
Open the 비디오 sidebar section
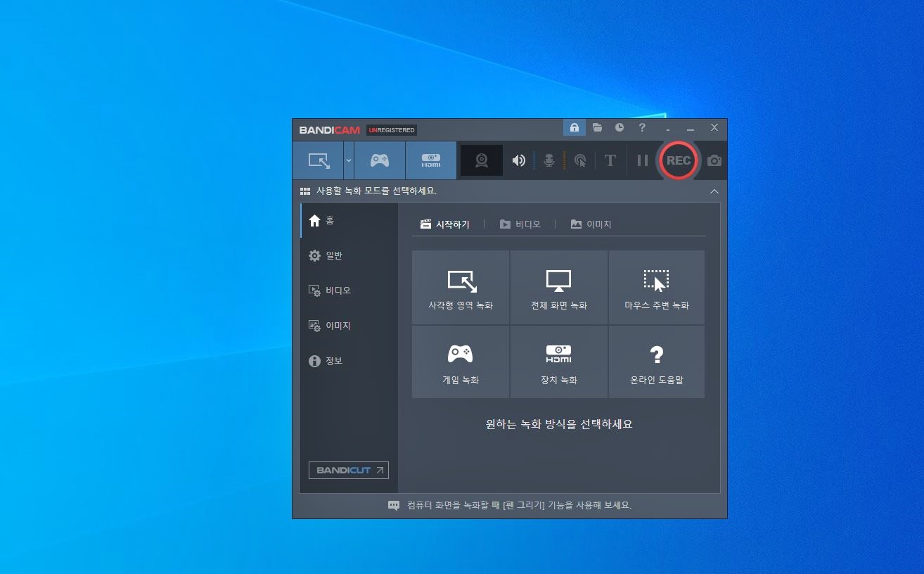(x=349, y=291)
